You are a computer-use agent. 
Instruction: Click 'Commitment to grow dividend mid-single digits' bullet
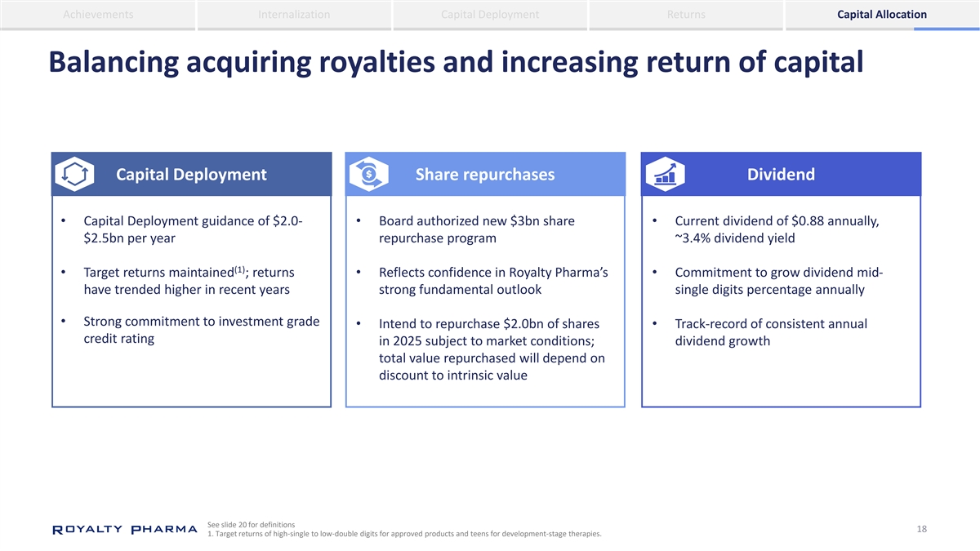[x=780, y=280]
